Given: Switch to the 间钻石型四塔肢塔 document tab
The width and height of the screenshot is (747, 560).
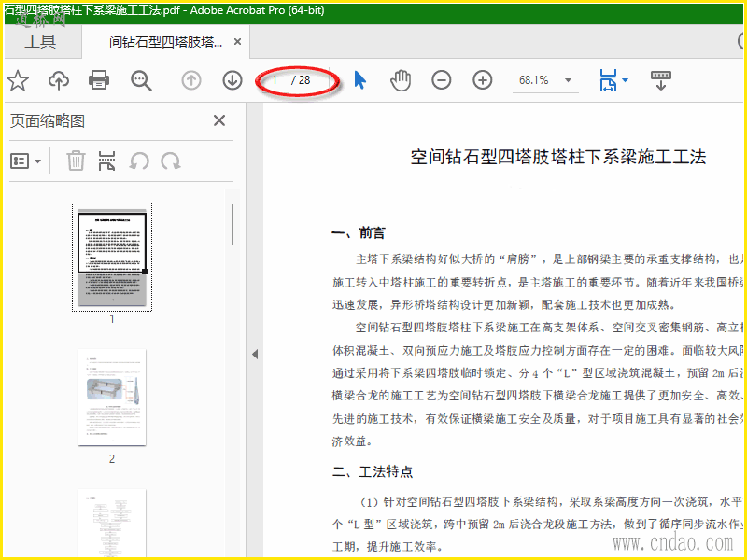Looking at the screenshot, I should coord(165,42).
